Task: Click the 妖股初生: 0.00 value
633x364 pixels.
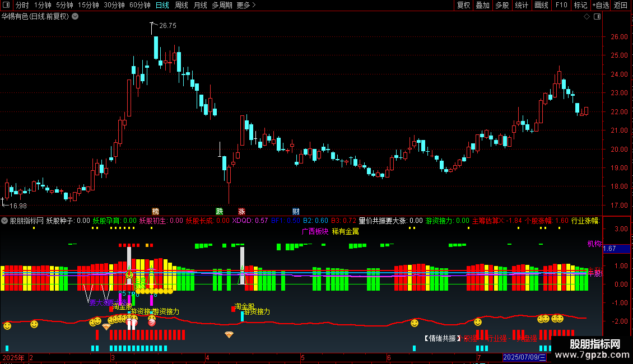Action: point(161,221)
